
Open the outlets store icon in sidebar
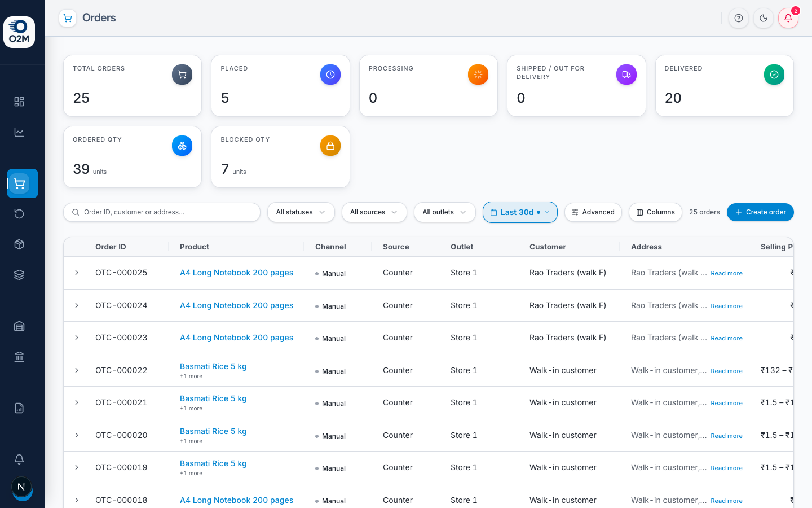pyautogui.click(x=19, y=326)
